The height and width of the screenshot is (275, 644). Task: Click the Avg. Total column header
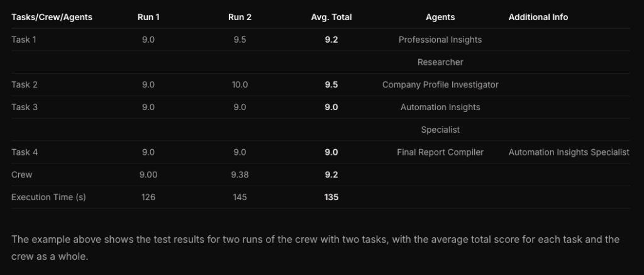coord(331,17)
